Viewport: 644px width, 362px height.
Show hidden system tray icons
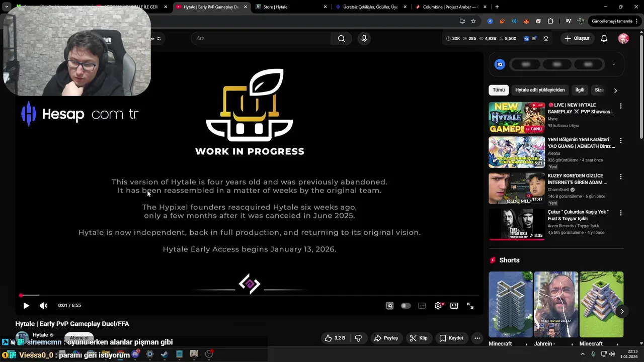point(583,354)
